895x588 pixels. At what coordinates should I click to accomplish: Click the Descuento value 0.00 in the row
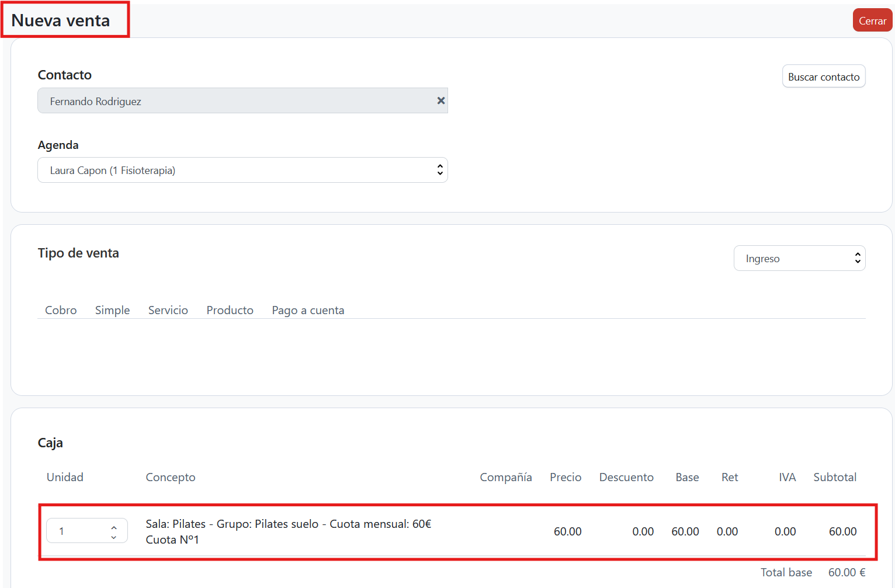coord(643,531)
